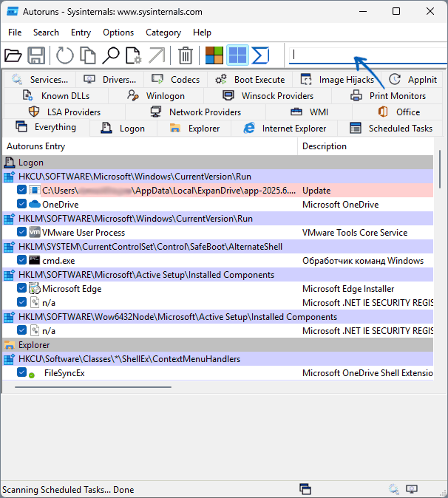Viewport: 448px width, 498px height.
Task: Uncheck the n/a checkbox under HKLM\SOFTWARE\Microsoft\Active Setup
Action: click(x=21, y=302)
